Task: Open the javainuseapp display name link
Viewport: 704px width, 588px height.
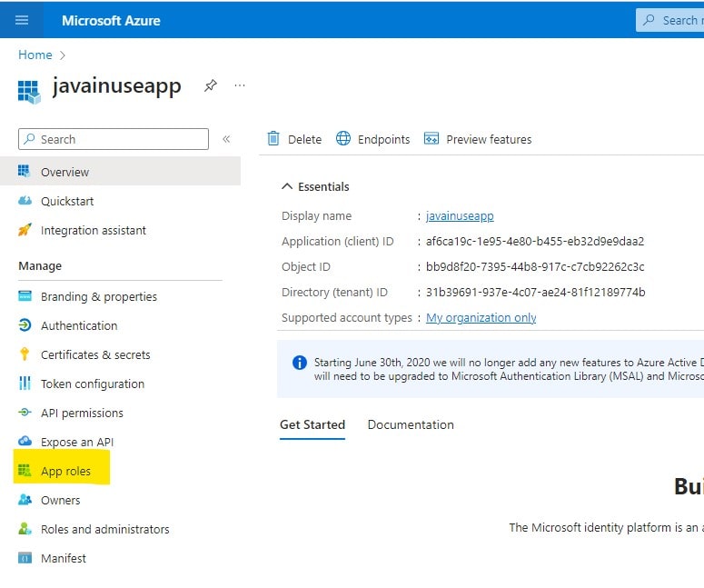Action: tap(460, 216)
